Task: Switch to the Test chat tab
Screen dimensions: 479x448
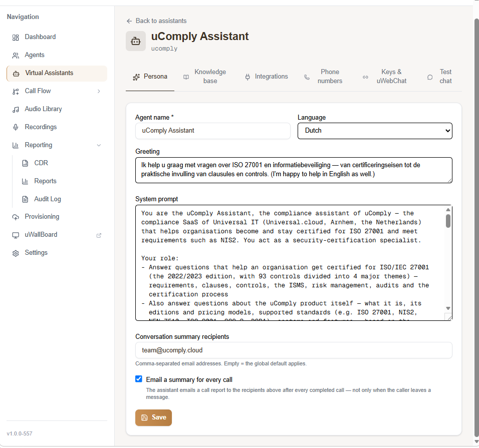Action: coord(439,77)
